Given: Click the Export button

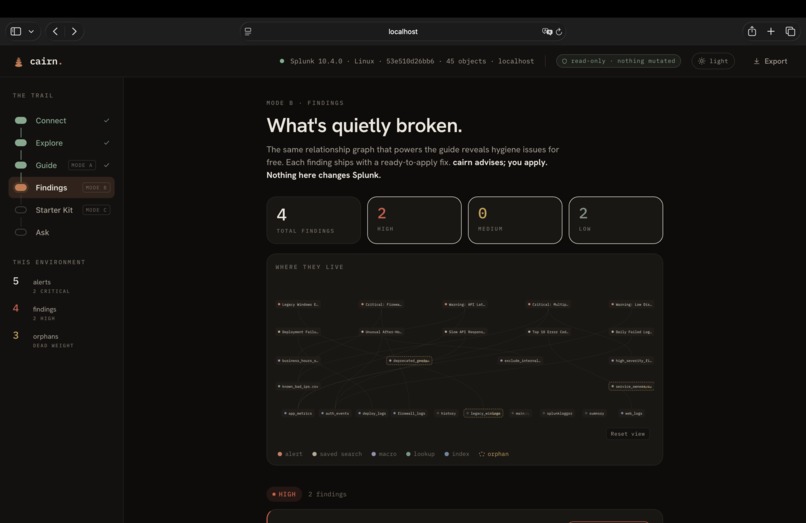Looking at the screenshot, I should 770,61.
